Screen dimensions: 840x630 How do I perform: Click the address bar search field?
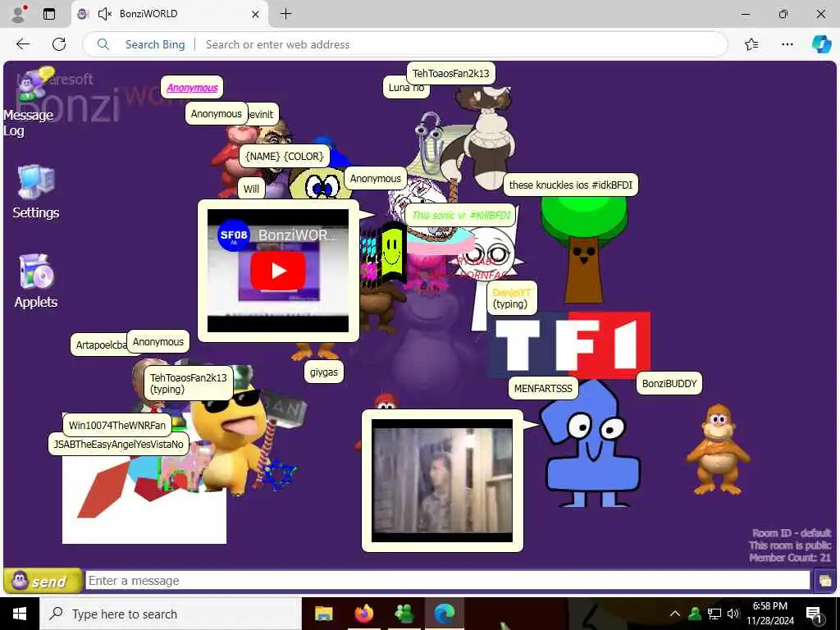[405, 44]
